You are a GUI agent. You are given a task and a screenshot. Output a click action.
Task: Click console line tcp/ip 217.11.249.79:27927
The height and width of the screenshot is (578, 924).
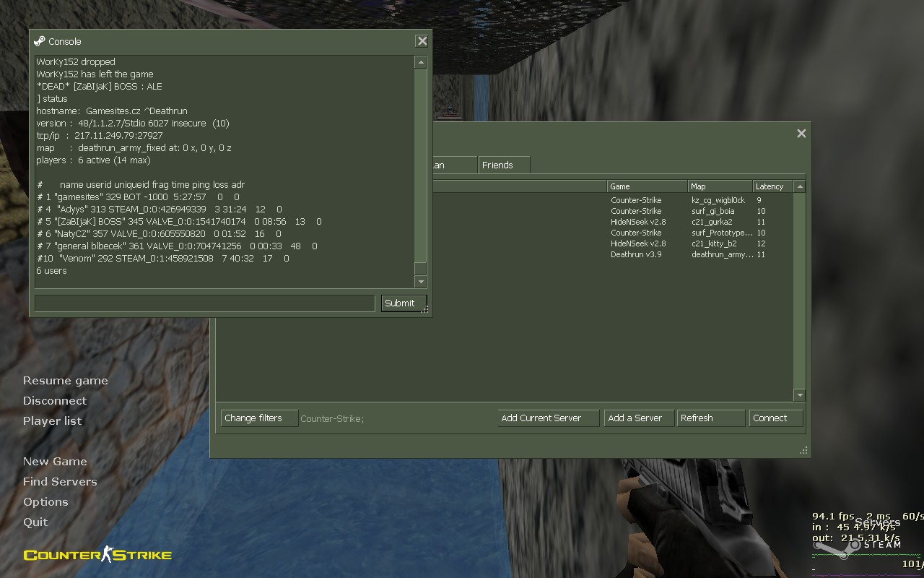click(100, 136)
